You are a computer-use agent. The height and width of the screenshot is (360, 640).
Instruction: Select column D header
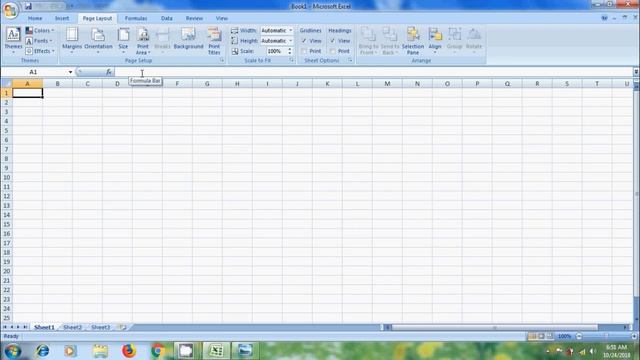coord(118,84)
